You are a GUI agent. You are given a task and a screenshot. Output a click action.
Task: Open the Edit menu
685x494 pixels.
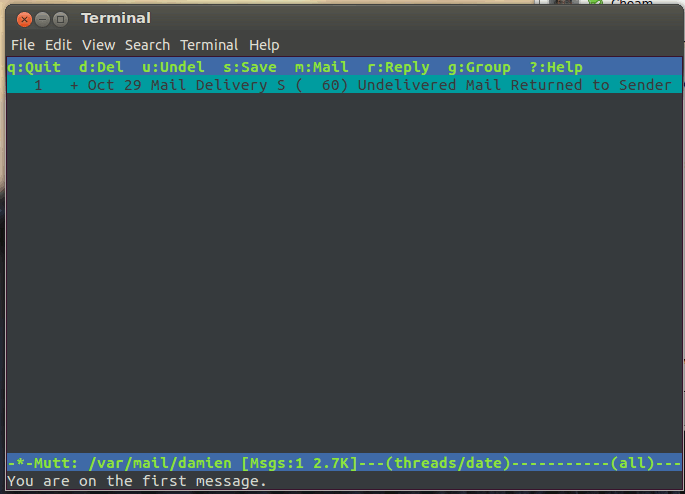[x=58, y=45]
